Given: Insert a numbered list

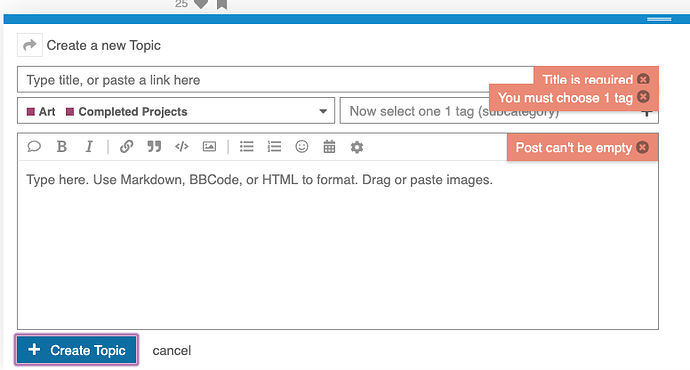Looking at the screenshot, I should click(x=274, y=147).
